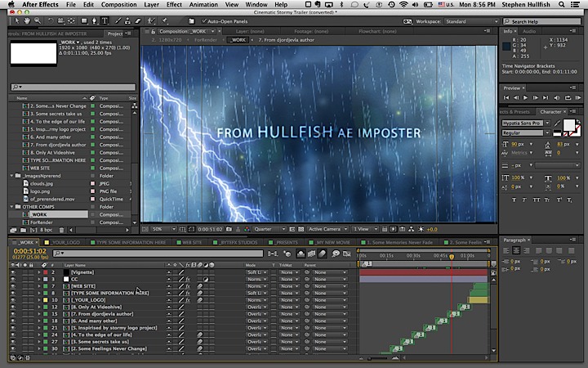Play the preview

point(525,97)
